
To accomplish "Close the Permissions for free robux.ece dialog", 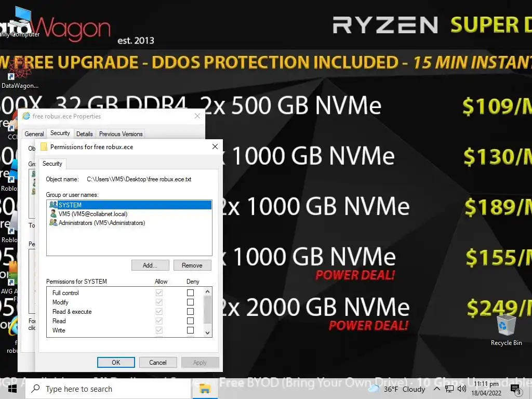I will (x=215, y=147).
